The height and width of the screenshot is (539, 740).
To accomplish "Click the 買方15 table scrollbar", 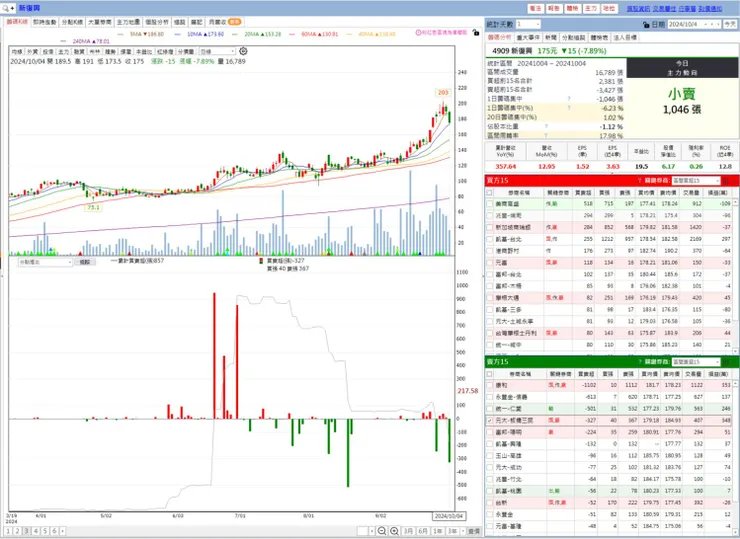I will 736,276.
